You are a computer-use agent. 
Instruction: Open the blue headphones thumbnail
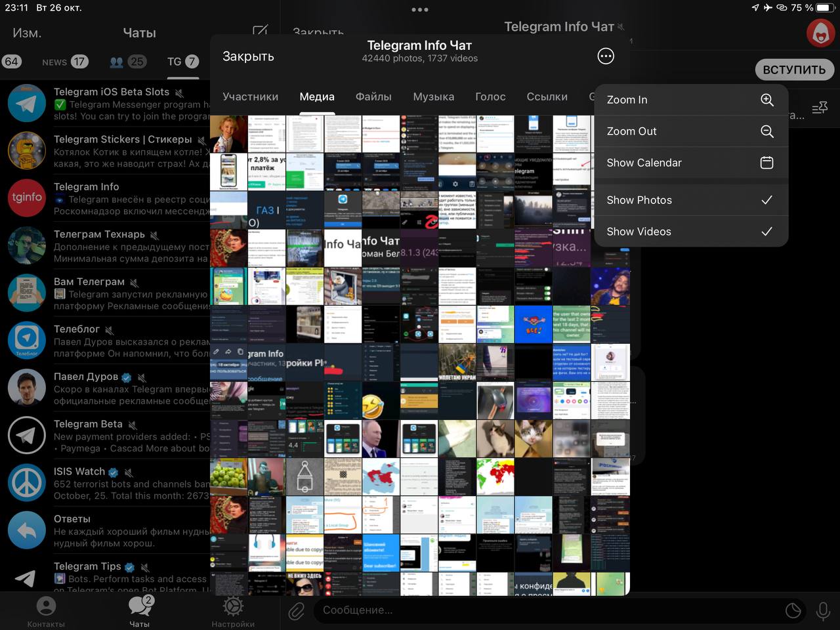266,553
